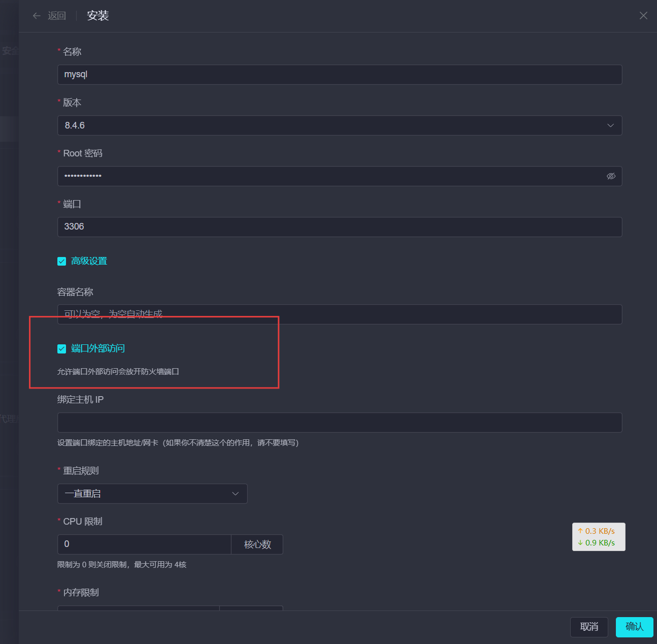The image size is (657, 644).
Task: Uncheck the 高级设置 checkbox
Action: coord(62,261)
